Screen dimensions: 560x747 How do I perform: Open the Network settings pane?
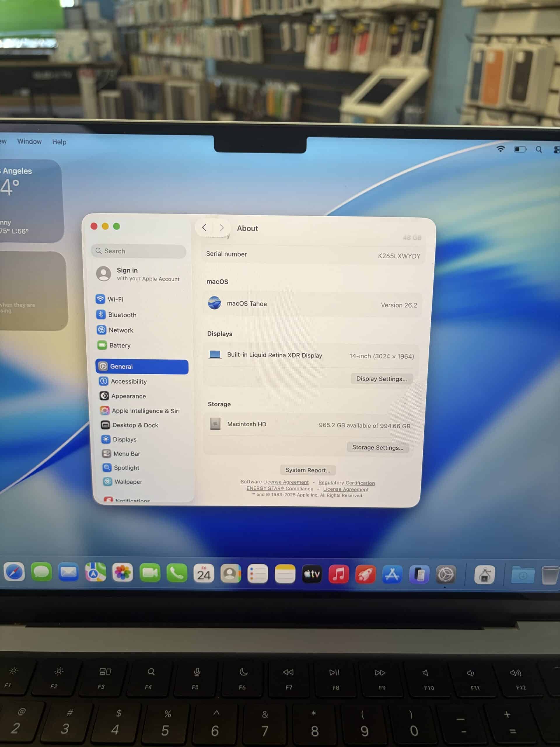click(x=120, y=330)
